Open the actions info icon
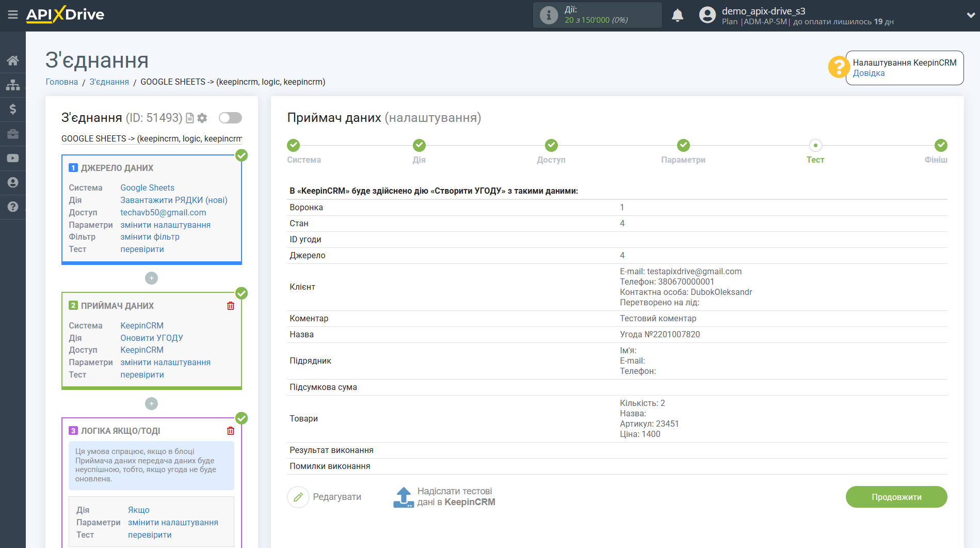This screenshot has width=980, height=548. coord(549,15)
